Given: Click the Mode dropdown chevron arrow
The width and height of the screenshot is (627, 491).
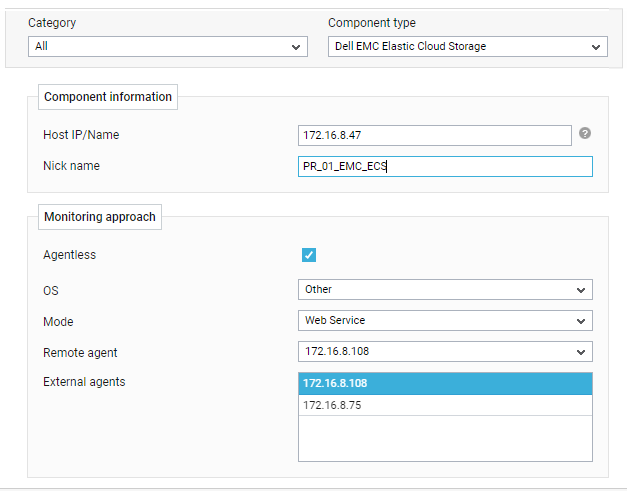Looking at the screenshot, I should pos(581,321).
